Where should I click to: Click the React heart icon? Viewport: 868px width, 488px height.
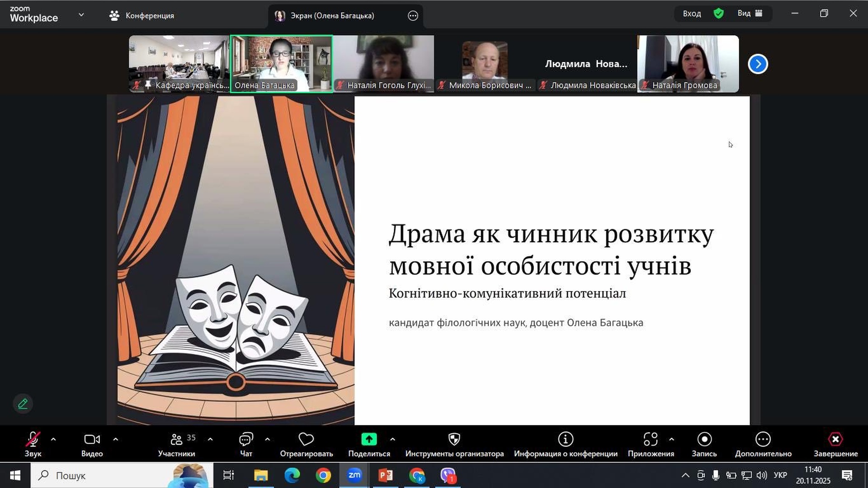[306, 440]
